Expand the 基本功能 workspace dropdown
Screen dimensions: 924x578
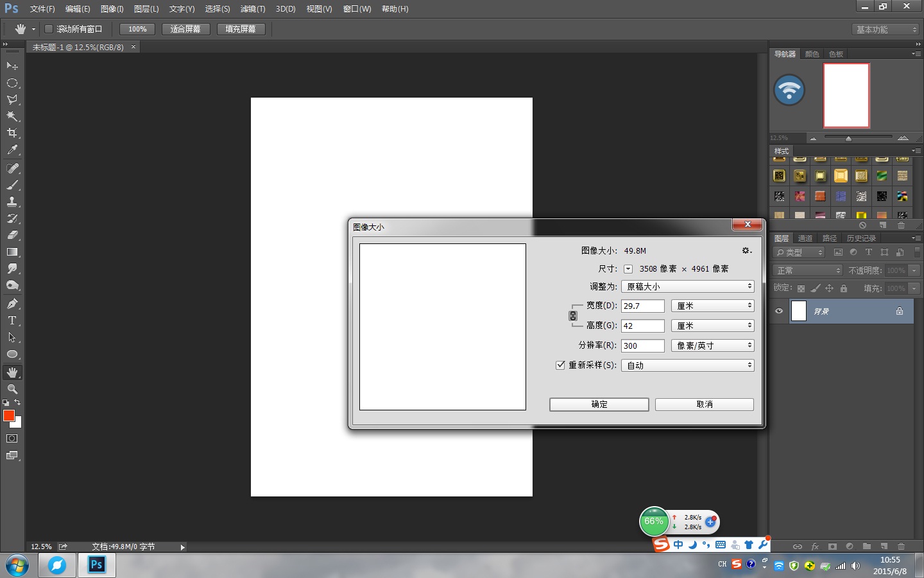pyautogui.click(x=886, y=30)
